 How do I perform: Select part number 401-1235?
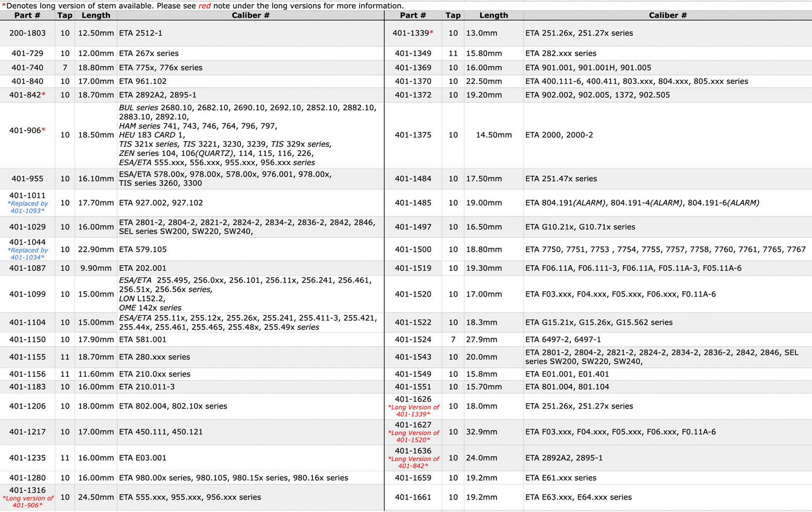[28, 457]
